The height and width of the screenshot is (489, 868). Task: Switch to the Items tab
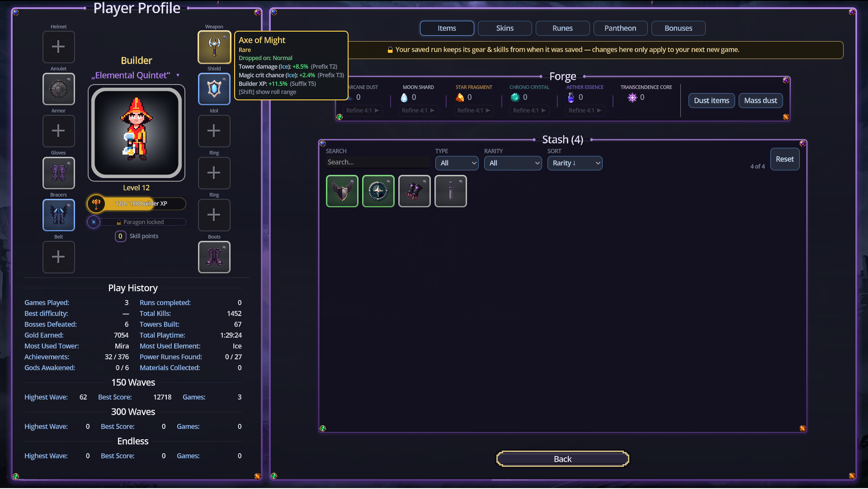click(x=447, y=28)
